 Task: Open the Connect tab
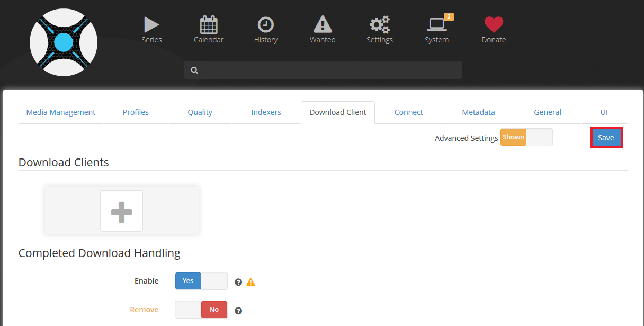pos(408,112)
